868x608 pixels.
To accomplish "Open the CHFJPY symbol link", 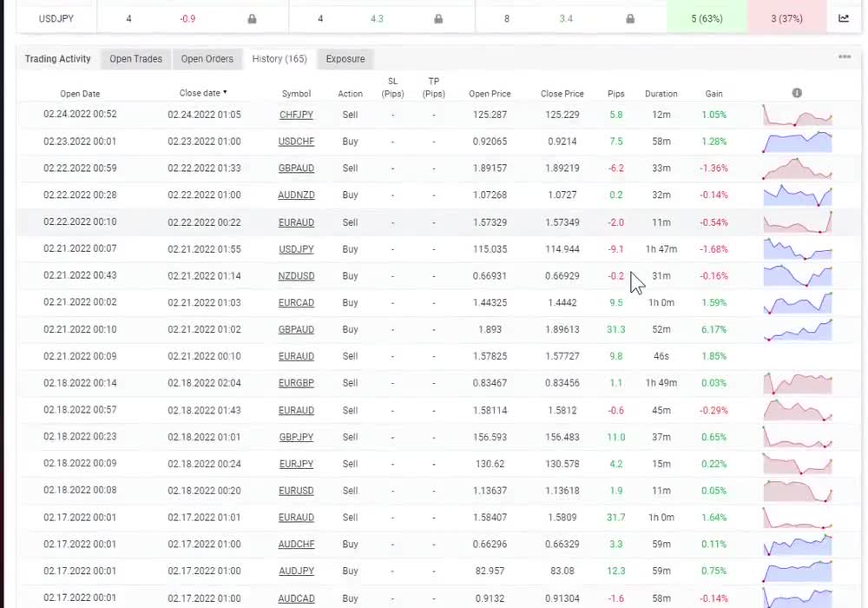I will click(x=296, y=114).
